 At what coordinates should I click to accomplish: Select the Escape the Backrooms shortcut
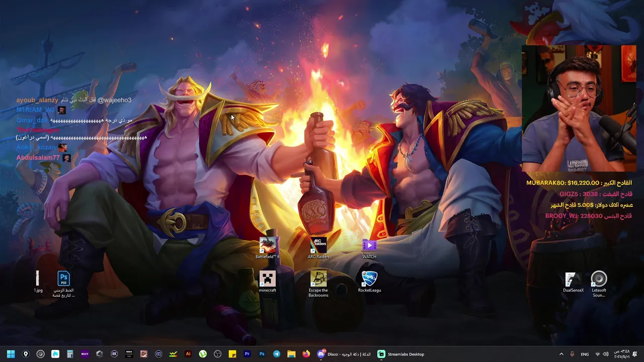pyautogui.click(x=318, y=284)
